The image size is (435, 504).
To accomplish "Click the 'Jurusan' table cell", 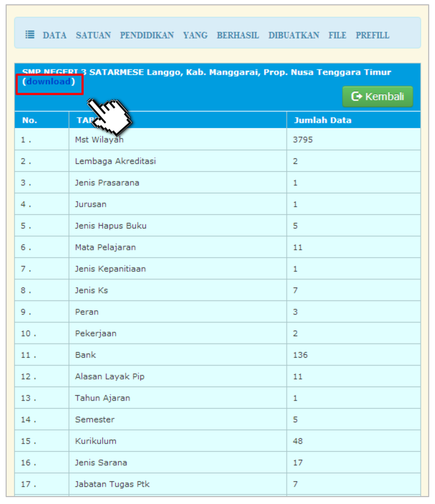I will tap(91, 204).
